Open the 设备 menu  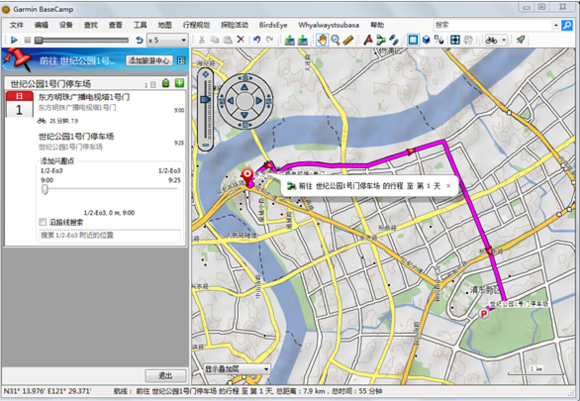[x=66, y=25]
